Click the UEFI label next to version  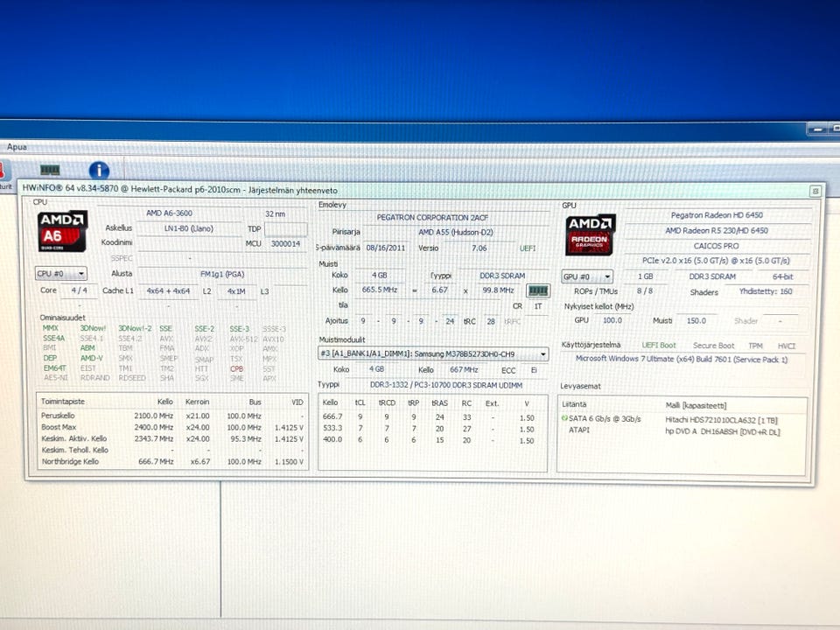point(527,248)
